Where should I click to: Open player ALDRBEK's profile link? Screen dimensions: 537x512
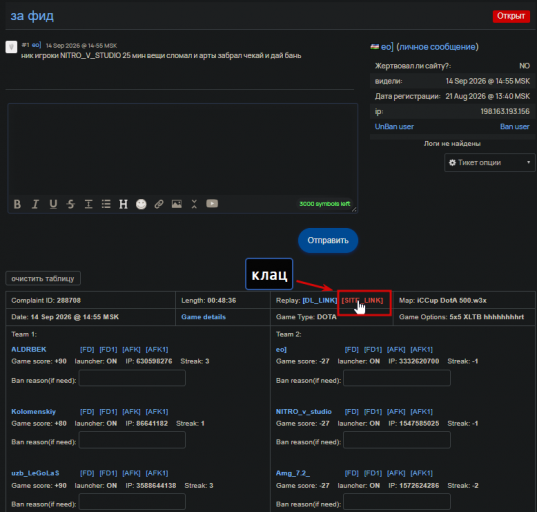click(29, 349)
